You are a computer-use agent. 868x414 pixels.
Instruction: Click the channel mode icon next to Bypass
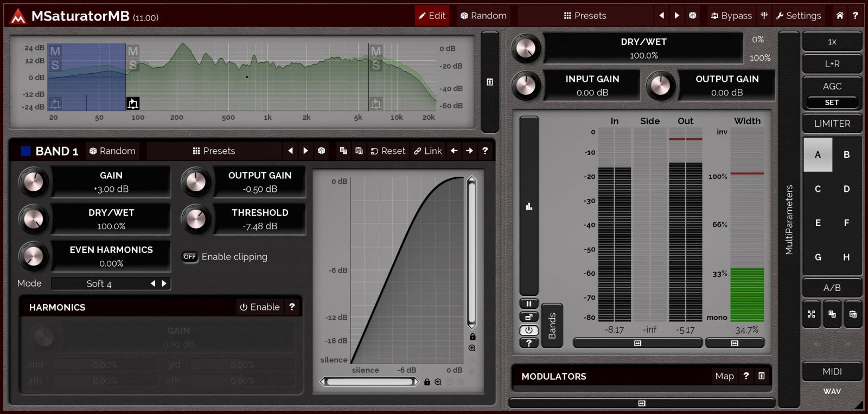764,16
